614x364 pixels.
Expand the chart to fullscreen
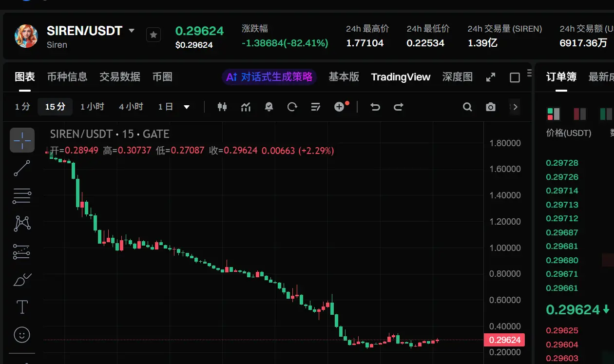pyautogui.click(x=491, y=77)
